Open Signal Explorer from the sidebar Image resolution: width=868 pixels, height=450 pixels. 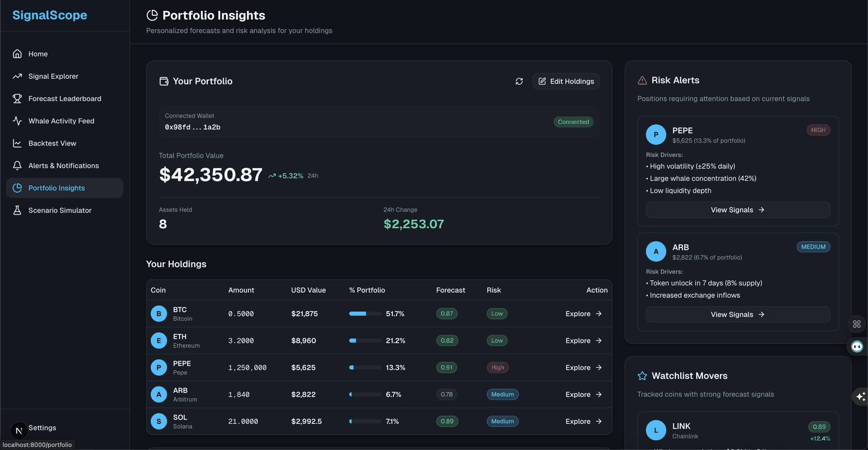pyautogui.click(x=65, y=76)
